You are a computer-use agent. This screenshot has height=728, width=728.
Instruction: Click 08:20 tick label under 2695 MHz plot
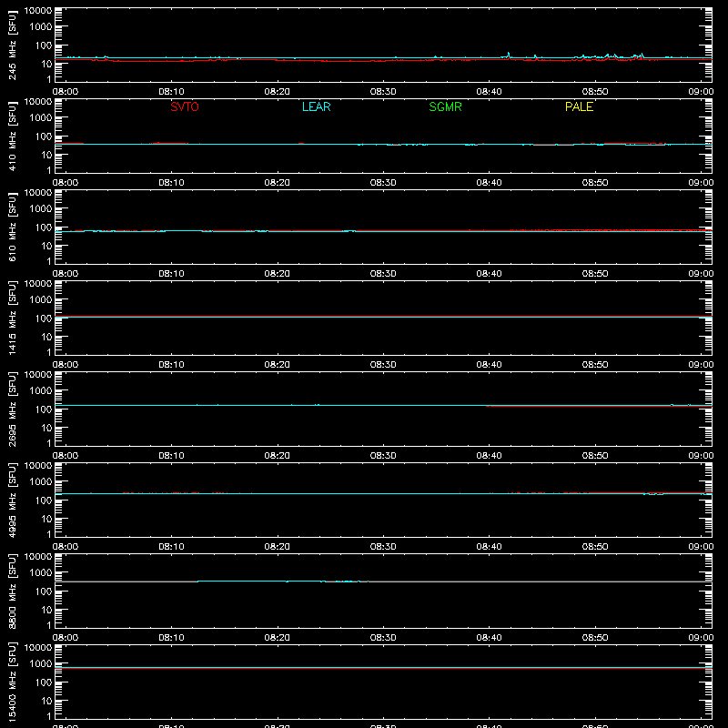(278, 456)
